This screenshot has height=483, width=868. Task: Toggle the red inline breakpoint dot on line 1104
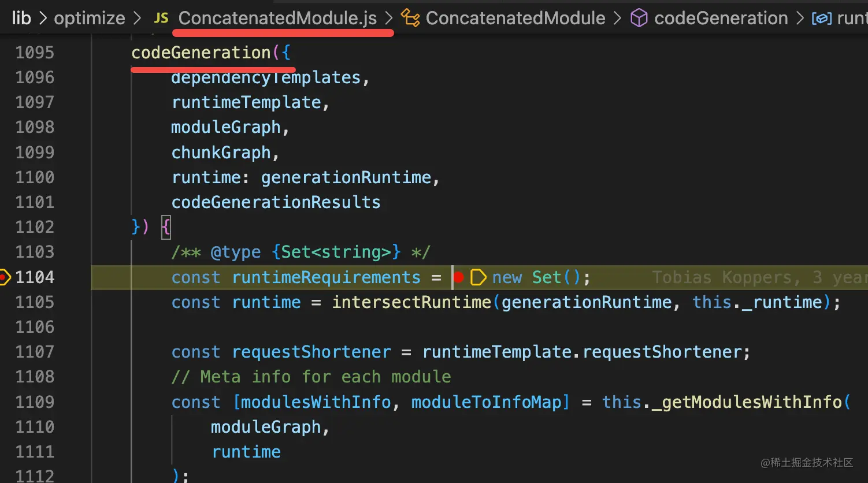[x=459, y=278]
